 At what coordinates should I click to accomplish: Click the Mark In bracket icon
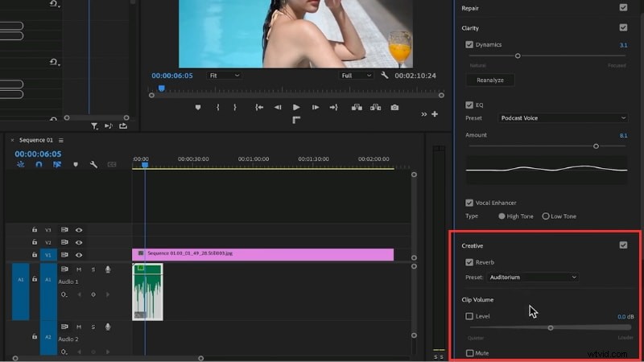(217, 108)
